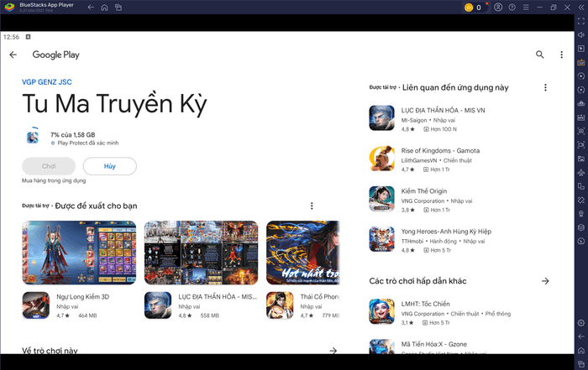
Task: Open Google Play top-right overflow menu
Action: click(x=561, y=55)
